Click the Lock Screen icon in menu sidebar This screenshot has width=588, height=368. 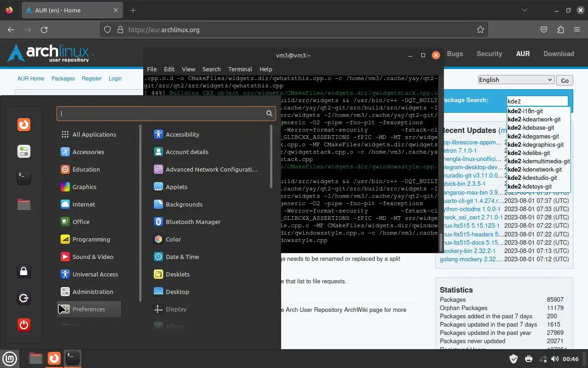click(x=24, y=271)
